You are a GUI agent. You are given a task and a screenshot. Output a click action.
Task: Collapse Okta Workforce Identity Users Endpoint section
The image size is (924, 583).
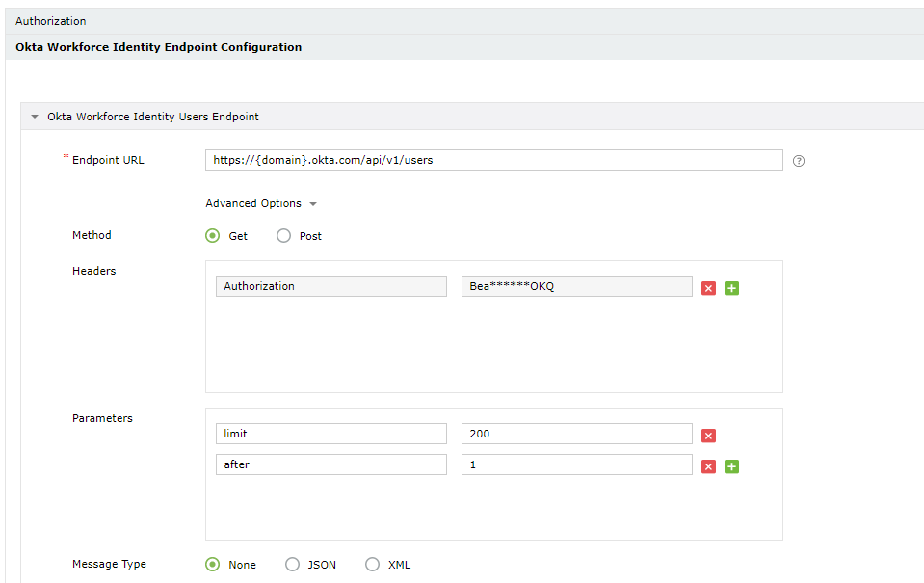[x=36, y=117]
